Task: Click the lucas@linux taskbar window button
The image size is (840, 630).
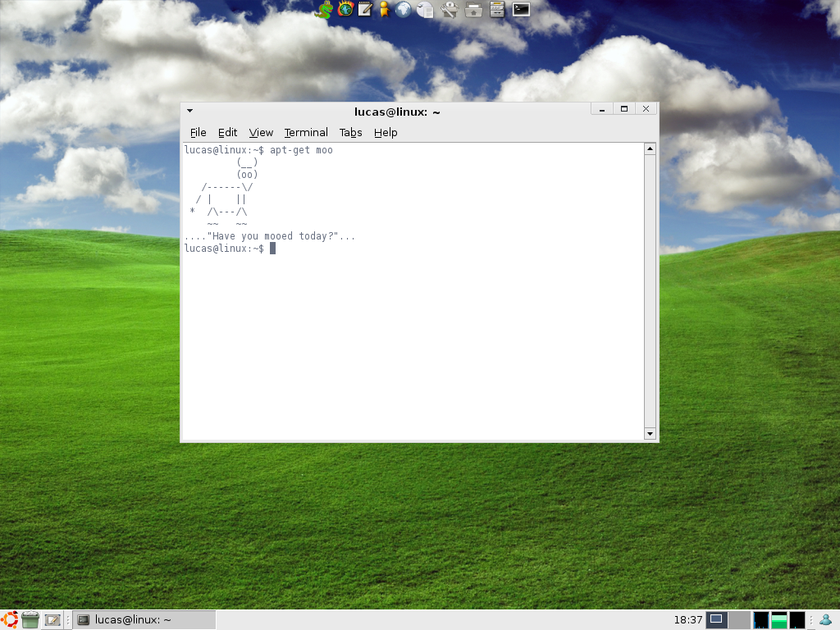Action: tap(144, 620)
